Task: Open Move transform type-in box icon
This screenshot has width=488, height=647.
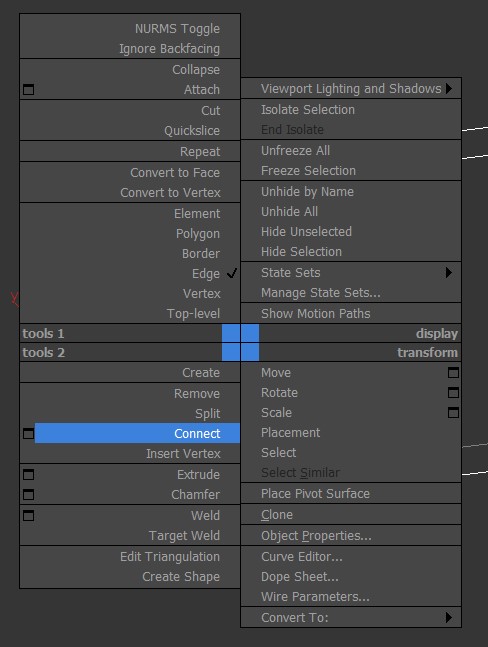Action: point(453,373)
